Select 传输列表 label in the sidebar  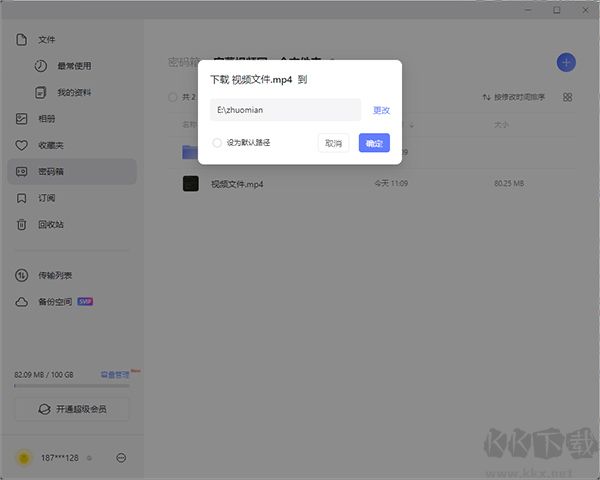tap(55, 275)
